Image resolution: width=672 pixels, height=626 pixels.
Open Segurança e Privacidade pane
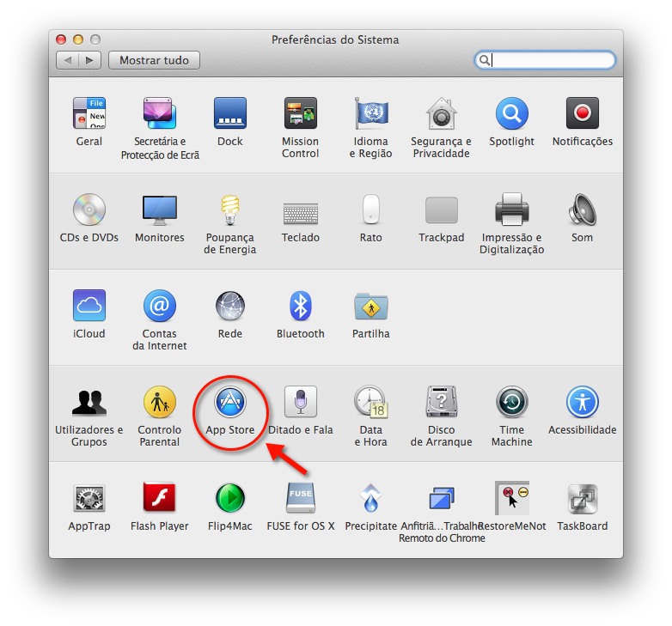coord(442,113)
